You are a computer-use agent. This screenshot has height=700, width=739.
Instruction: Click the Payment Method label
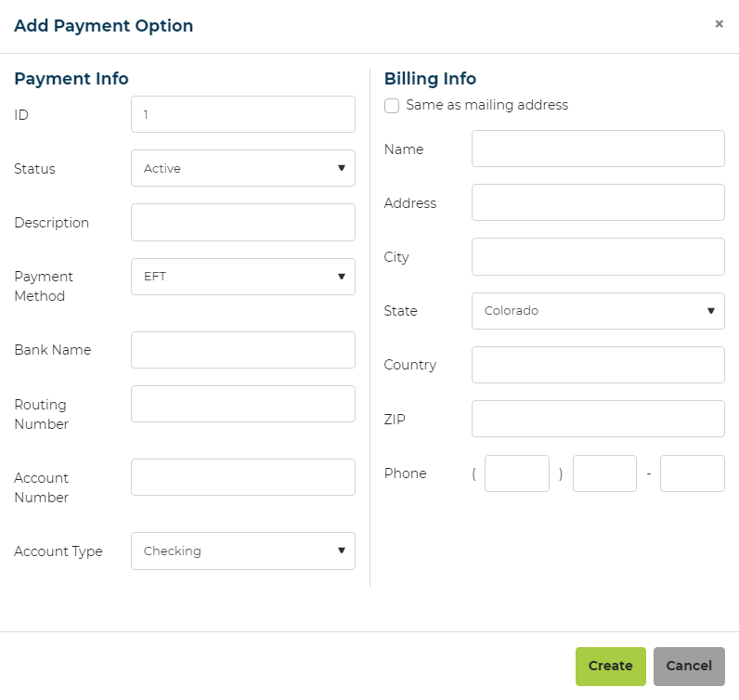coord(44,286)
